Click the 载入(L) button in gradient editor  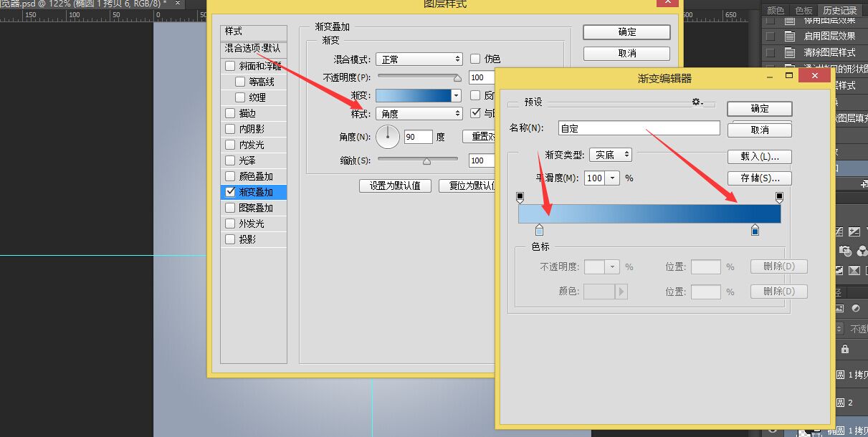pos(759,156)
